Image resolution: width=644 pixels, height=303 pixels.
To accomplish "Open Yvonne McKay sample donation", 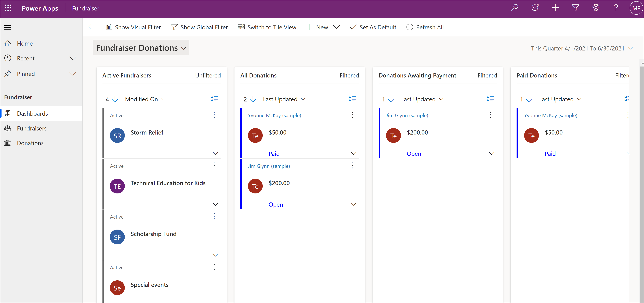I will (x=275, y=115).
